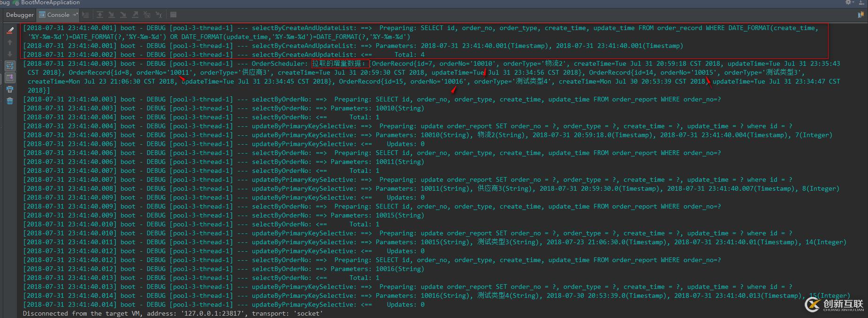Click the pin arrow beside Console tab
Screen dimensions: 868x318
75,15
